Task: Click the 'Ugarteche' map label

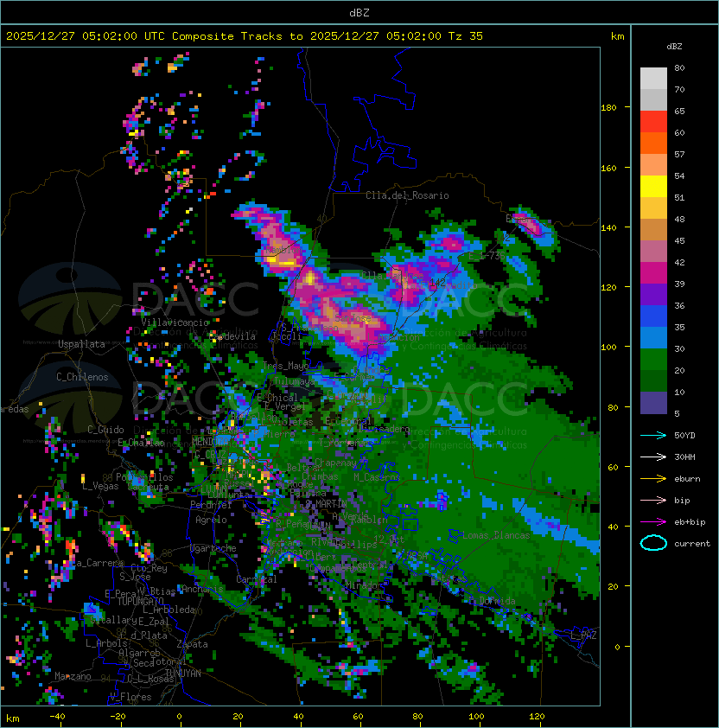Action: click(x=213, y=548)
